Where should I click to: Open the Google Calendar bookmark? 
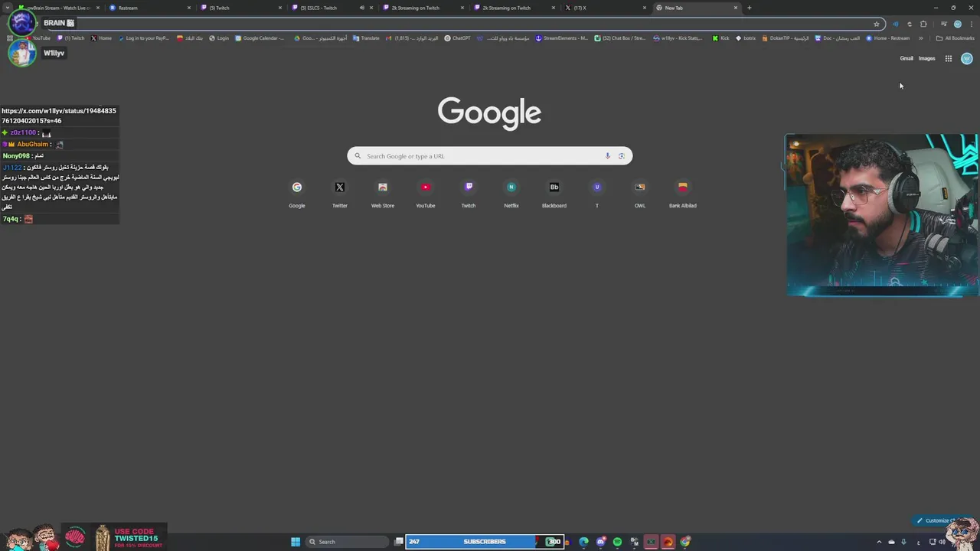260,38
